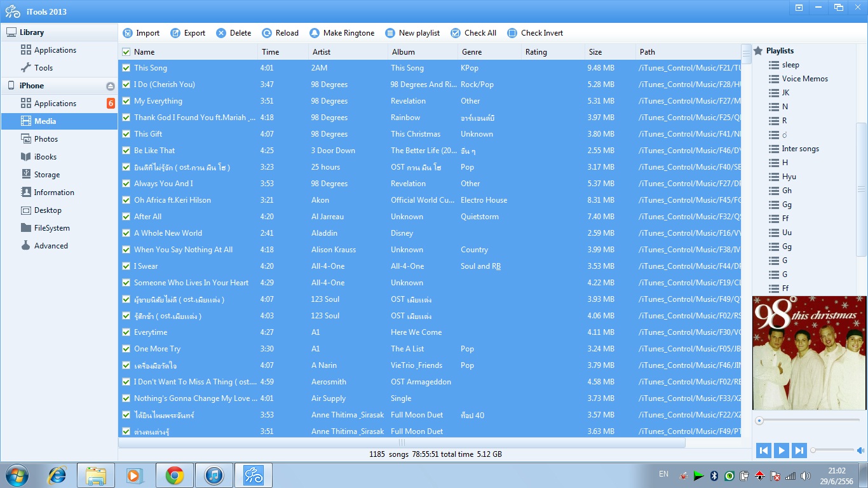Viewport: 868px width, 488px height.
Task: Select the Library header in sidebar
Action: pos(59,32)
